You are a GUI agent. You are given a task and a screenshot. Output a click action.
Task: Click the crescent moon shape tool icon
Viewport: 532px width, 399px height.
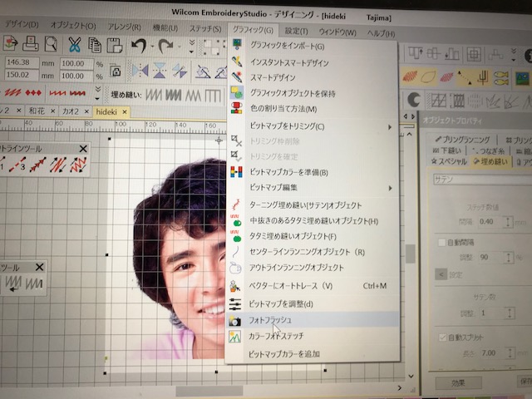point(414,100)
